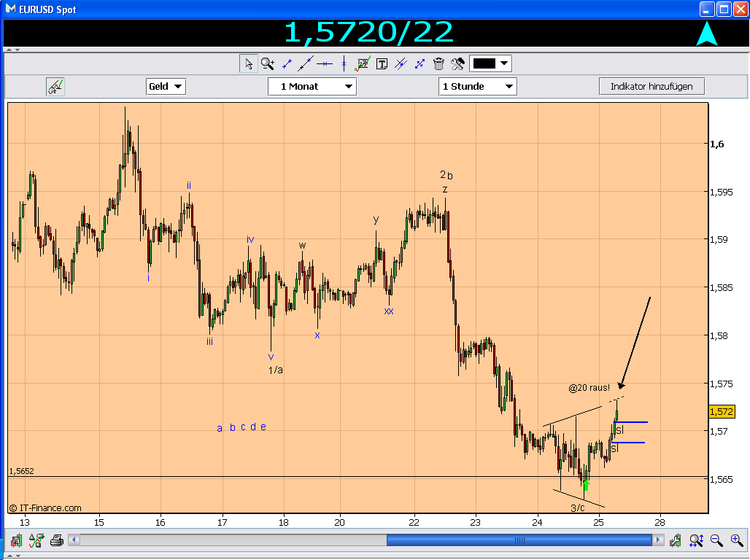Click the scrollbar right arrow
The image size is (750, 560).
[658, 540]
